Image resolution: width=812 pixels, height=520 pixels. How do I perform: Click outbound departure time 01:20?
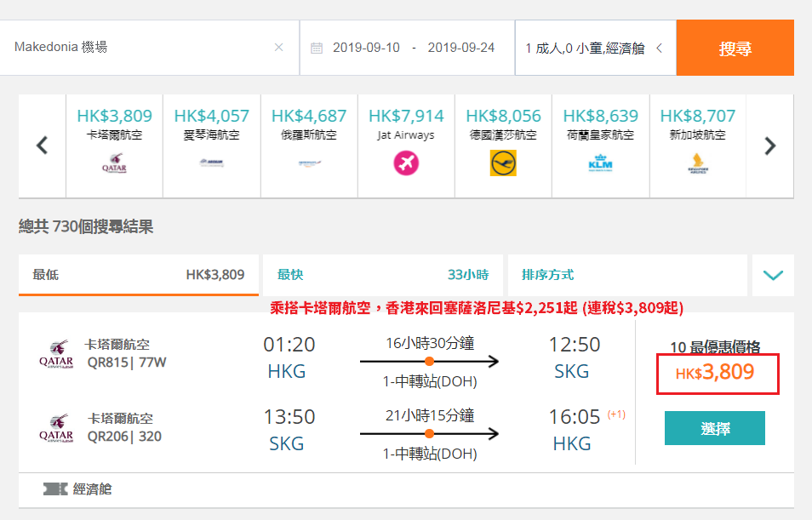click(x=289, y=345)
